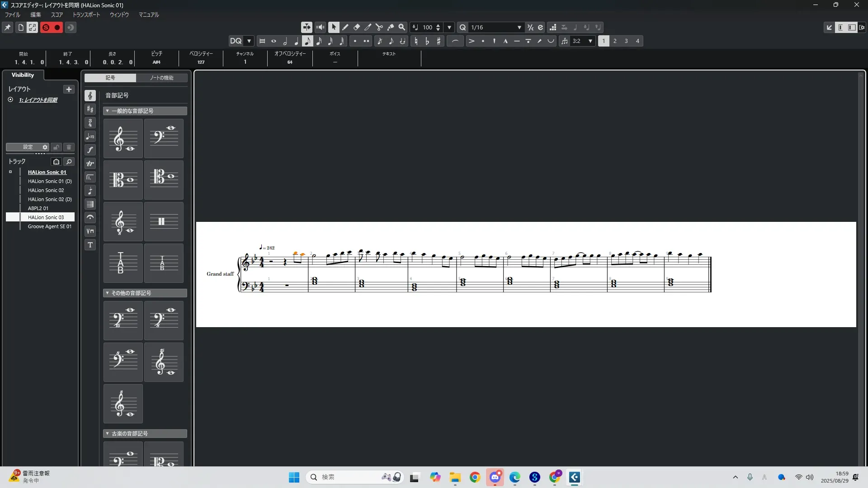
Task: Open the Text symbols category
Action: pos(90,245)
